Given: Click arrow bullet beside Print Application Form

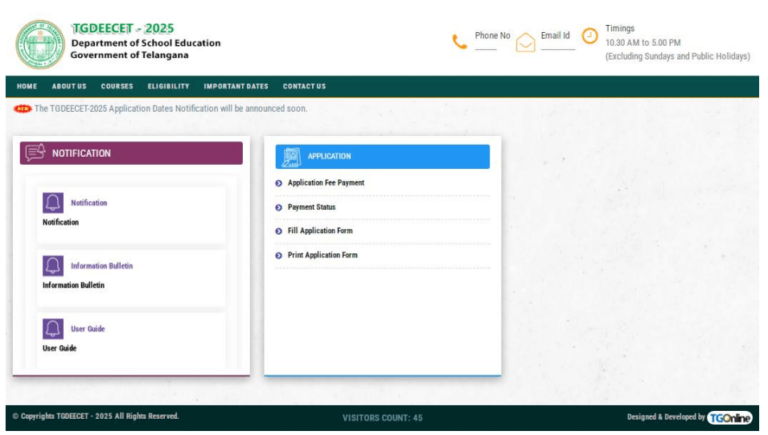Looking at the screenshot, I should point(279,256).
